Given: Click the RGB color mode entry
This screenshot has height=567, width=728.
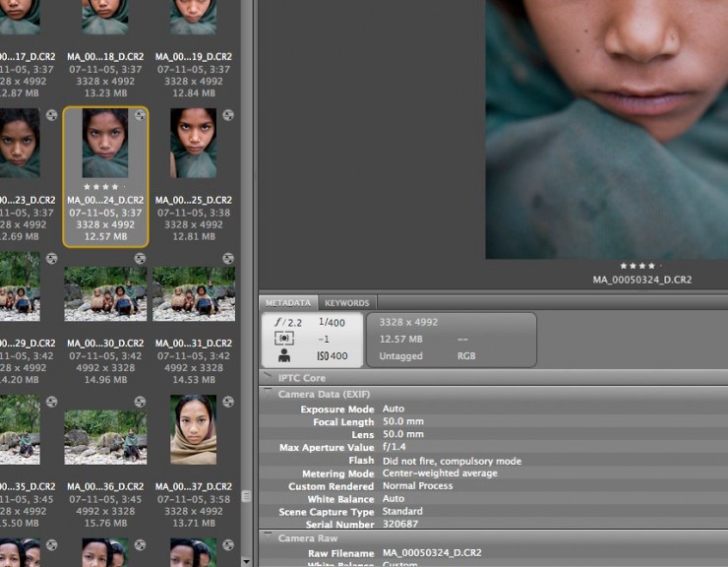Looking at the screenshot, I should pyautogui.click(x=466, y=356).
